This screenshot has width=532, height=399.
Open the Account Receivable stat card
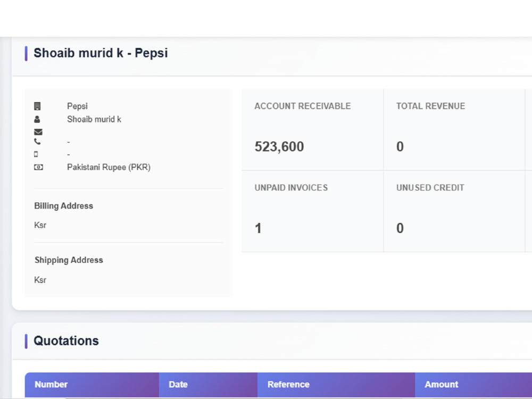pyautogui.click(x=312, y=130)
